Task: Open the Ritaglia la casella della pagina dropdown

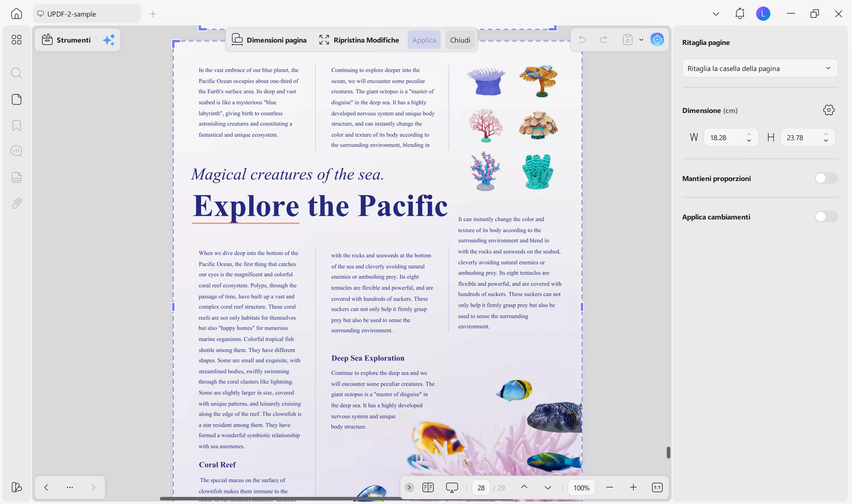Action: tap(760, 68)
